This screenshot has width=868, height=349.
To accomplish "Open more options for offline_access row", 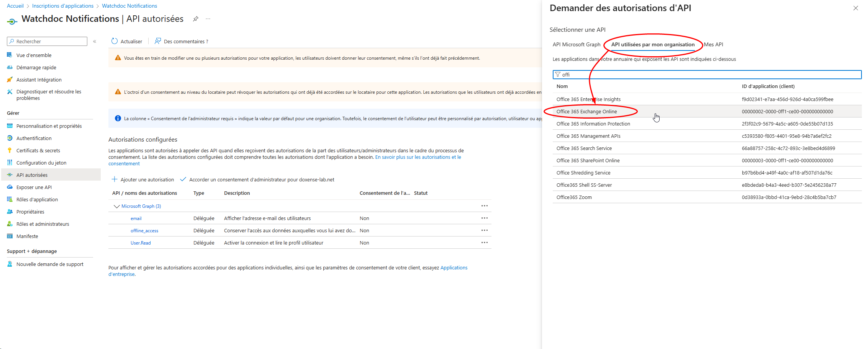I will [x=485, y=230].
